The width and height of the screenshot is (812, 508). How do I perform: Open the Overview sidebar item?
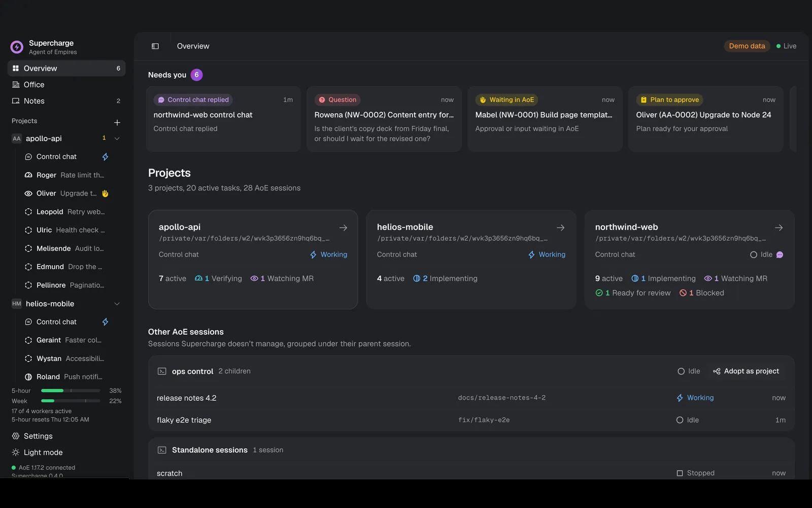coord(66,69)
